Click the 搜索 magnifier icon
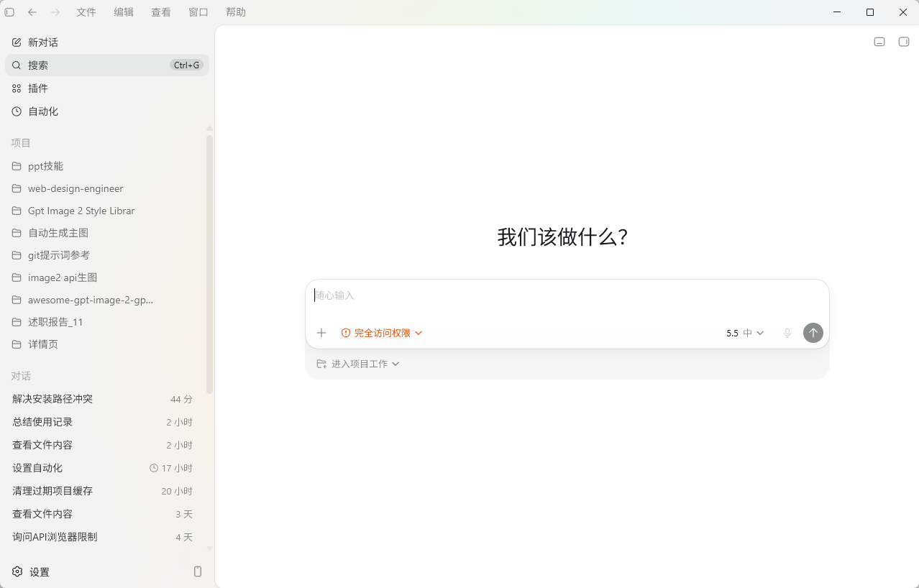The image size is (919, 588). click(17, 65)
